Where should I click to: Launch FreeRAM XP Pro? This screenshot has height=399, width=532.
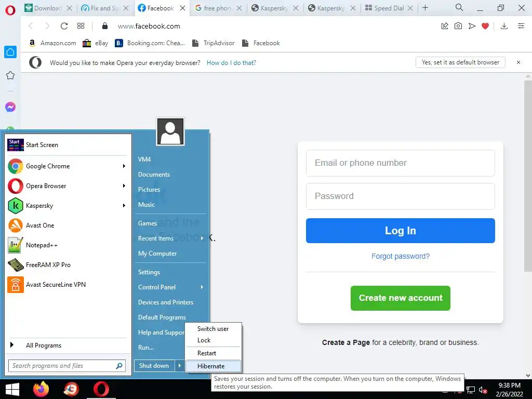[x=68, y=264]
